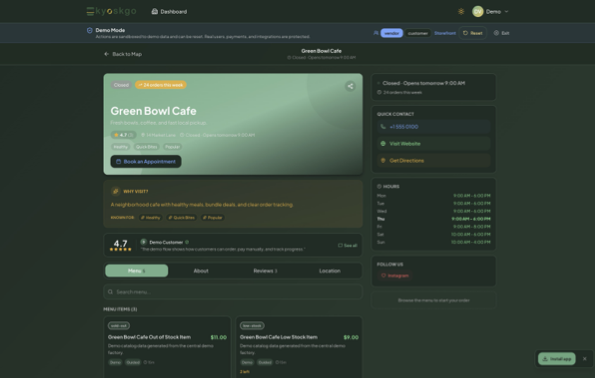The height and width of the screenshot is (378, 595).
Task: Click Monday hours row
Action: [433, 196]
